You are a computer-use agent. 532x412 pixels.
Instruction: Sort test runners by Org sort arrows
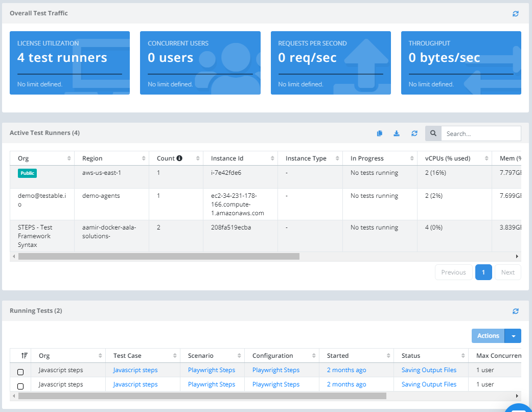point(69,158)
